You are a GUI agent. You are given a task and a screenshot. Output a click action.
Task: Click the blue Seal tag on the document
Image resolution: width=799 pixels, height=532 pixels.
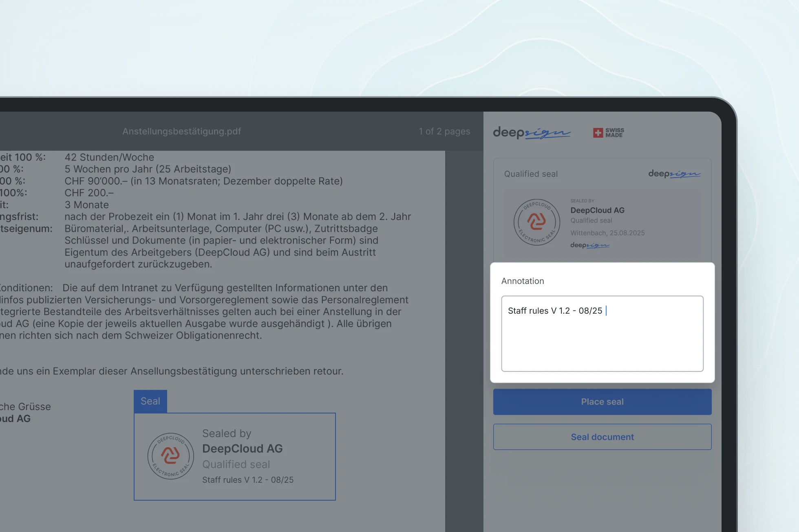[x=150, y=401]
